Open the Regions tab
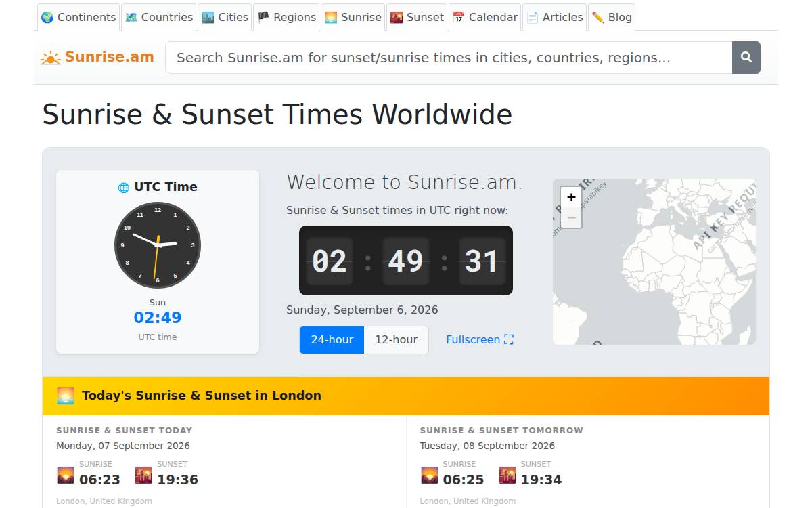The image size is (812, 508). pyautogui.click(x=287, y=18)
